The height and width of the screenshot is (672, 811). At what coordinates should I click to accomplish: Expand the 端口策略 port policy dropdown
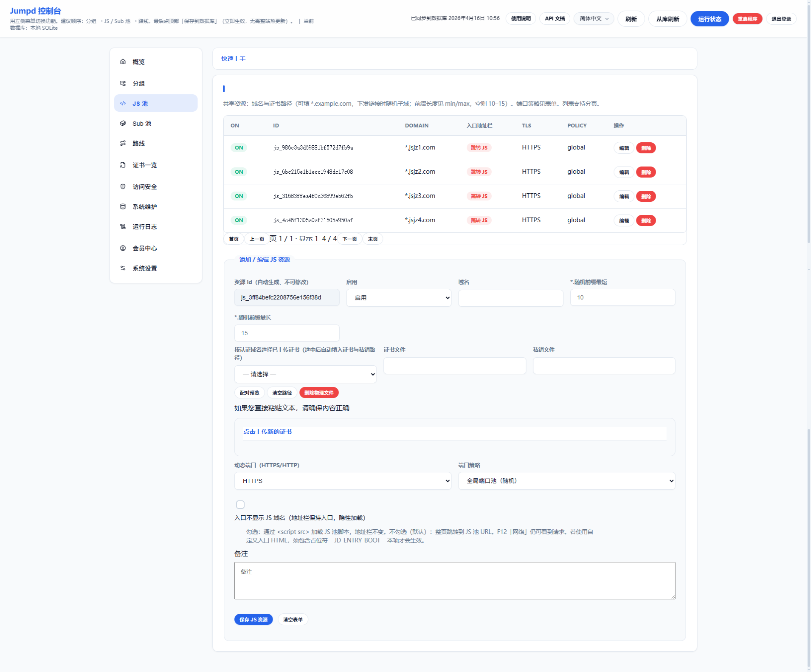tap(566, 481)
